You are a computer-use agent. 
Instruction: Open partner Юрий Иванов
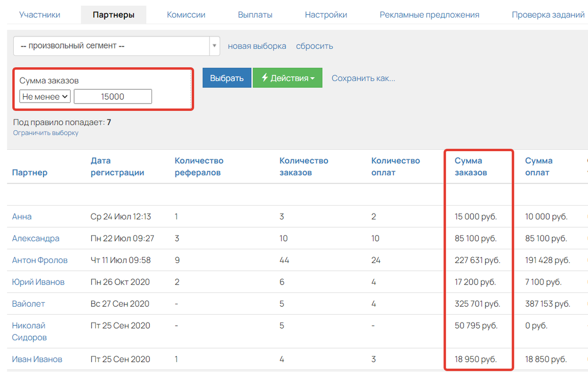(38, 282)
